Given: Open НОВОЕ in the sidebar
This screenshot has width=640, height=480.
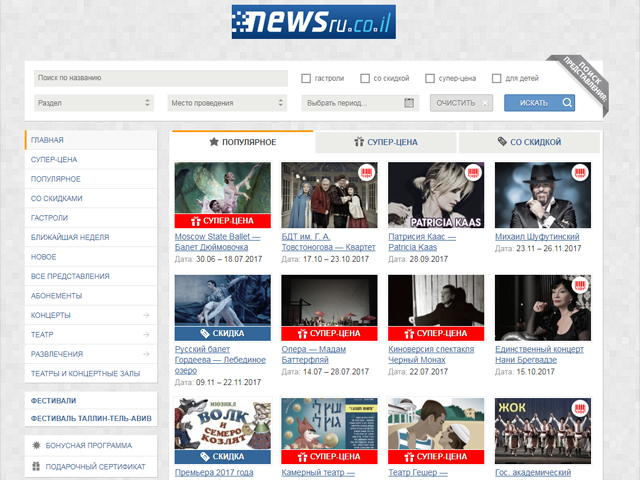Looking at the screenshot, I should tap(91, 257).
